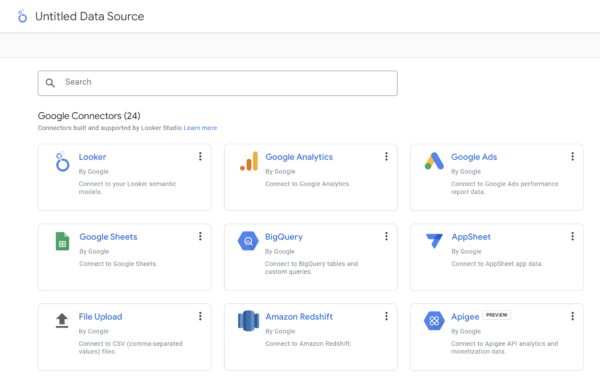Click the Google Connectors (24) heading
The height and width of the screenshot is (381, 600).
tap(89, 116)
